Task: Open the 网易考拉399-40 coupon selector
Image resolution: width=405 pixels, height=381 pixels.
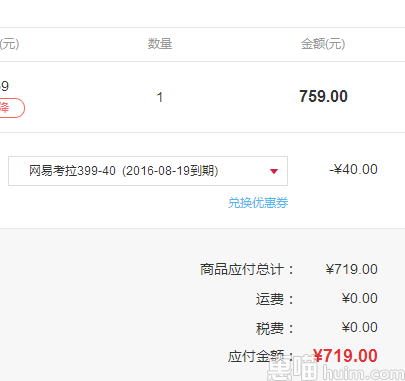Action: tap(148, 171)
